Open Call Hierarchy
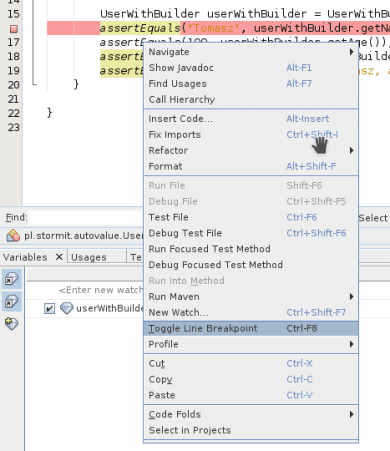390x451 pixels. tap(251, 99)
